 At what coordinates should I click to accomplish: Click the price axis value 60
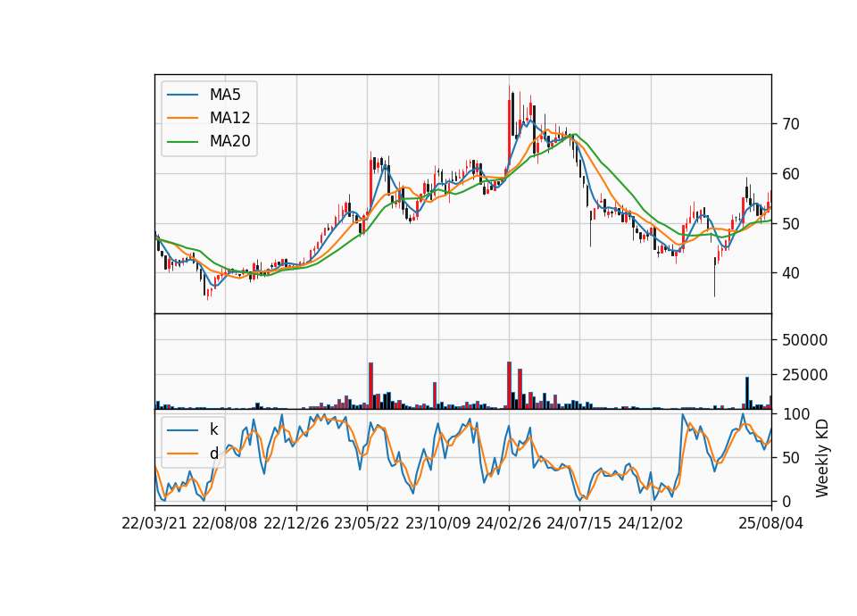click(x=790, y=174)
